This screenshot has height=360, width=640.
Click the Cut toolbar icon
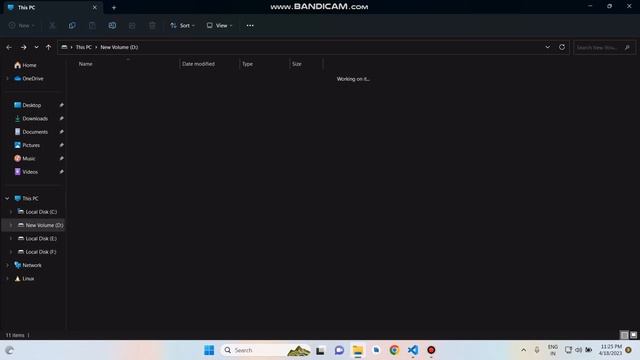coord(52,25)
